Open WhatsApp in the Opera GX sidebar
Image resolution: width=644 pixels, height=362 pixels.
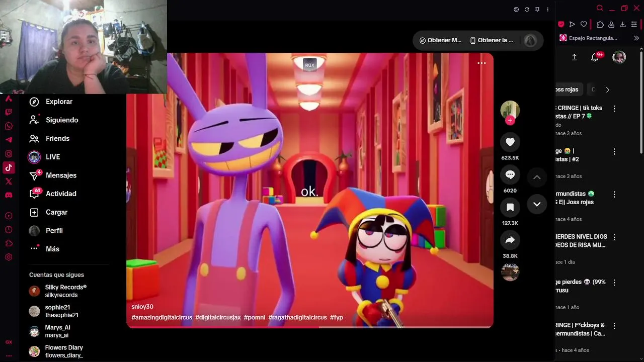(9, 126)
